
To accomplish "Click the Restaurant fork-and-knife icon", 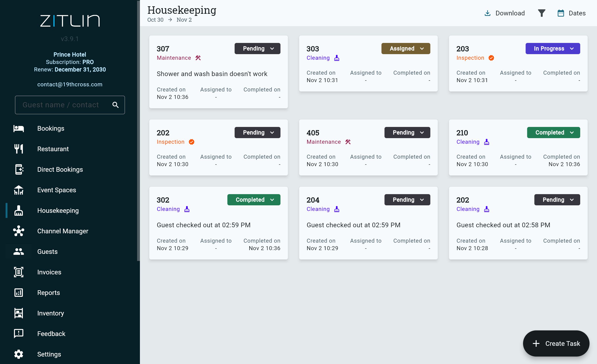I will pyautogui.click(x=19, y=149).
